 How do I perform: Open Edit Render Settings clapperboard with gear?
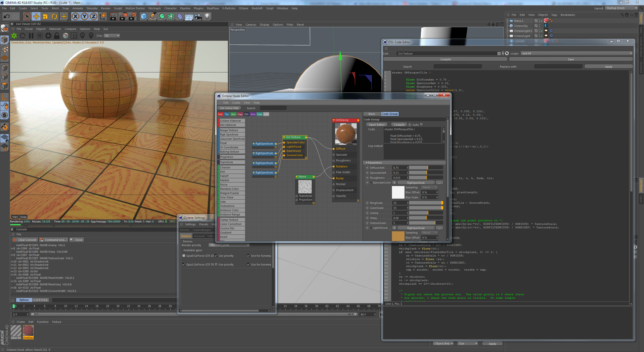click(x=132, y=17)
